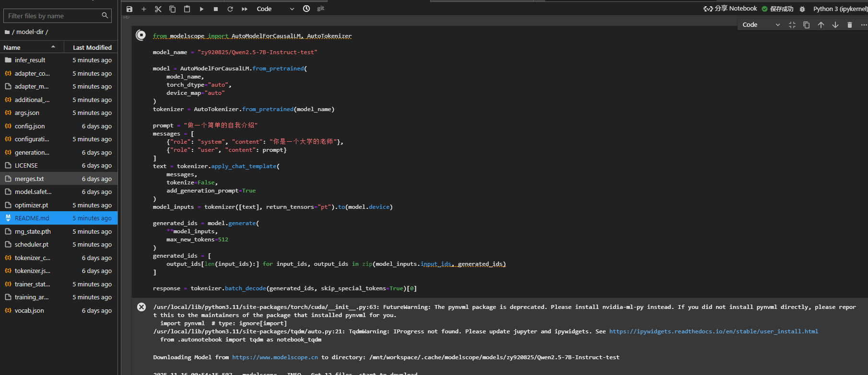This screenshot has width=868, height=375.
Task: Sort files by the Last Modified column header
Action: [92, 47]
